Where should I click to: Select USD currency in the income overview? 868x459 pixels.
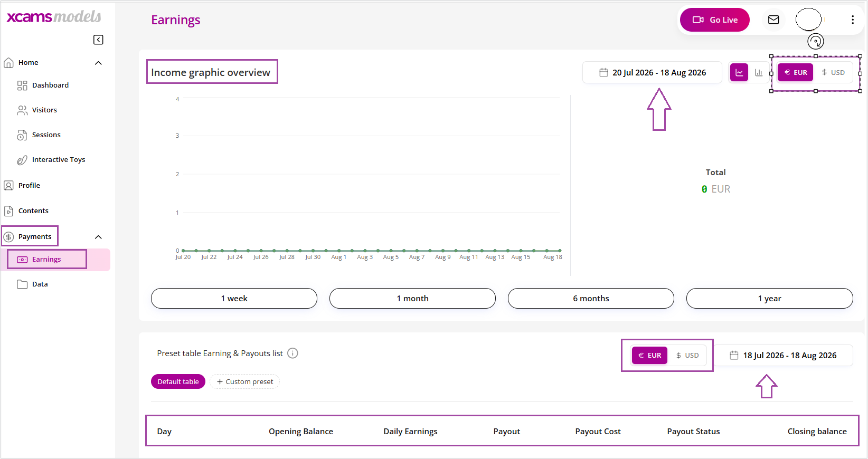833,72
